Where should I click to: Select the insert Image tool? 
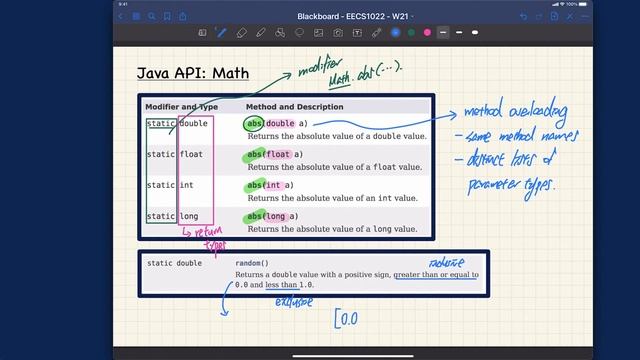coord(318,33)
